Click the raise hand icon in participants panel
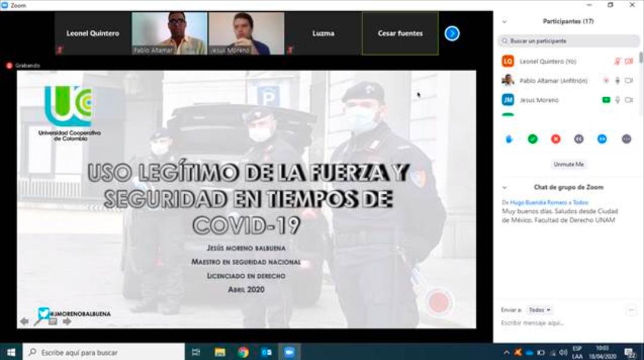 coord(509,139)
